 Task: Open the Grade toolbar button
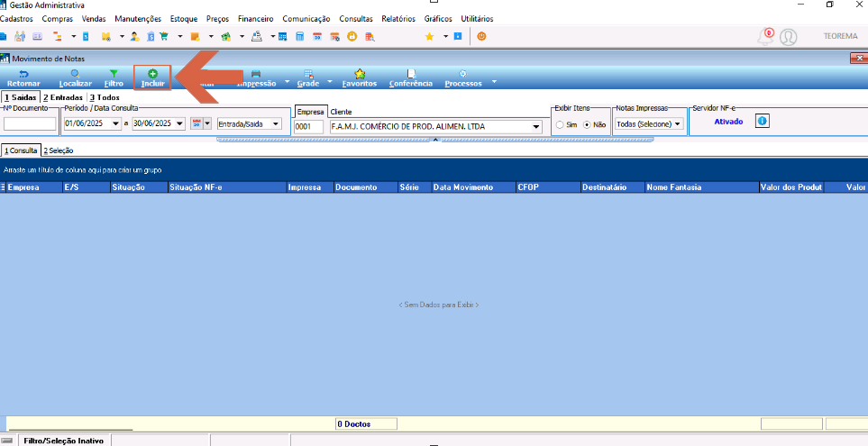pyautogui.click(x=308, y=78)
